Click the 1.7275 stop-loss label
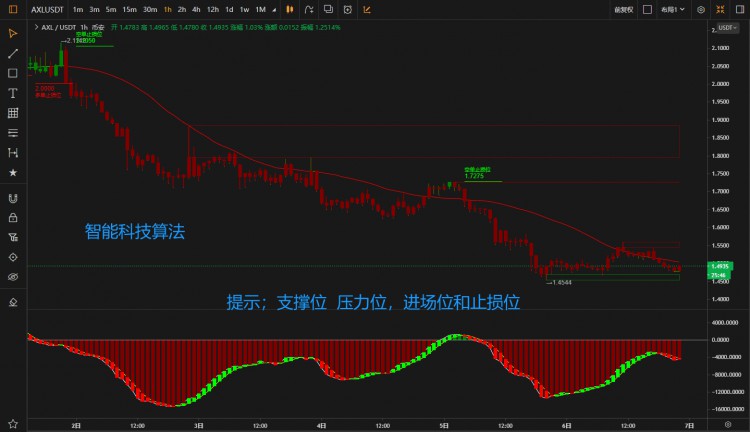This screenshot has height=432, width=750. 474,176
